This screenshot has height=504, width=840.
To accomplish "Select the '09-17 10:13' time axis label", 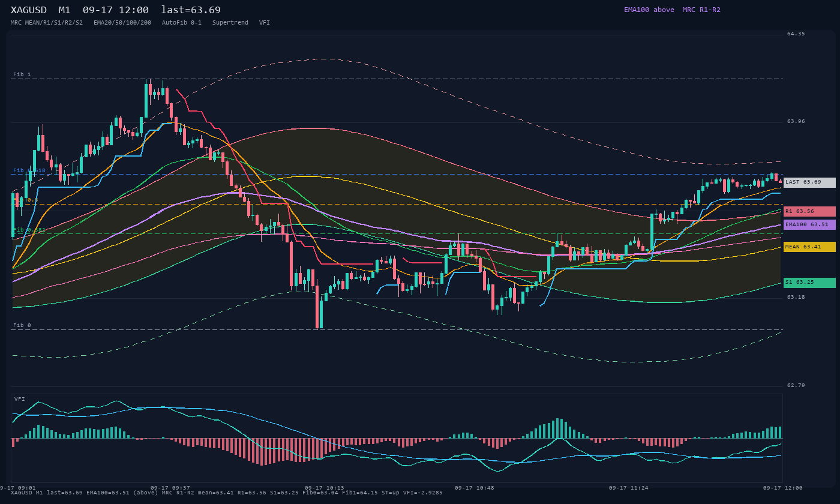I will (325, 488).
